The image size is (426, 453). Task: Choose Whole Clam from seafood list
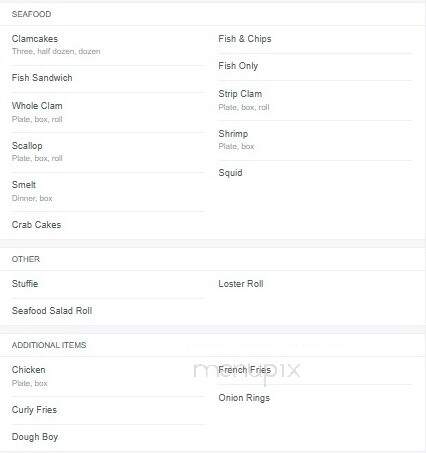37,106
